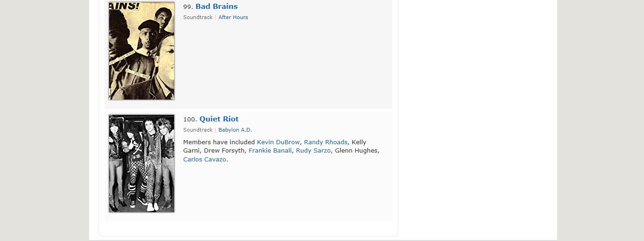Image resolution: width=644 pixels, height=241 pixels.
Task: Click the rank number 100
Action: [x=190, y=120]
